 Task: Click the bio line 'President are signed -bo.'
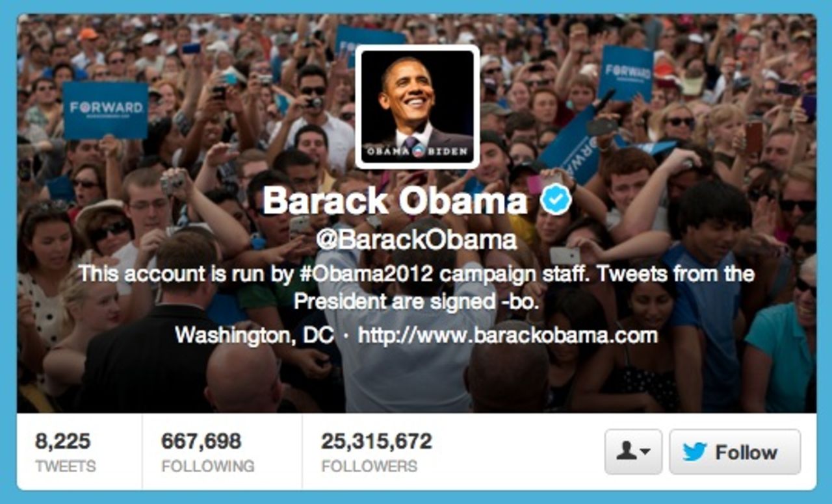tap(416, 302)
